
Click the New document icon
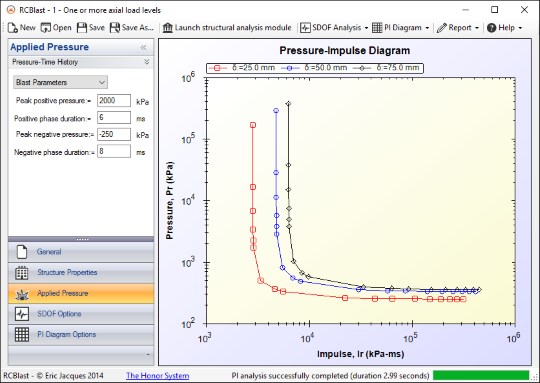click(13, 28)
